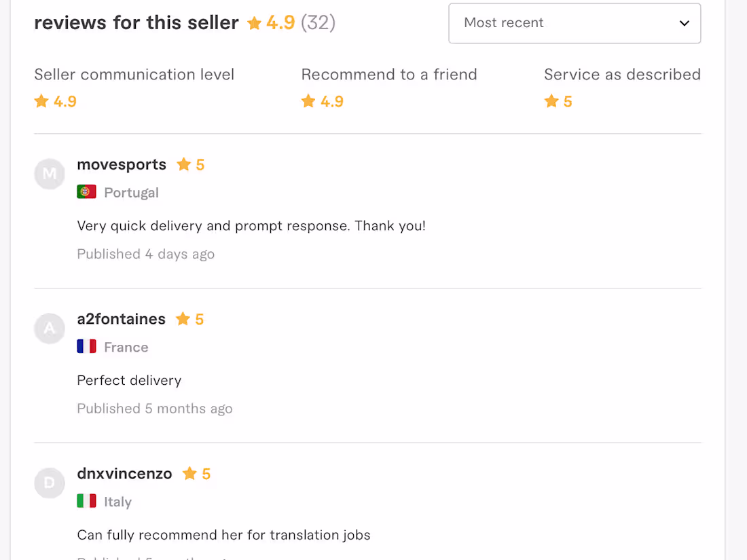Click dnxvincenzo avatar with letter D
Screen dimensions: 747x560
pyautogui.click(x=50, y=484)
